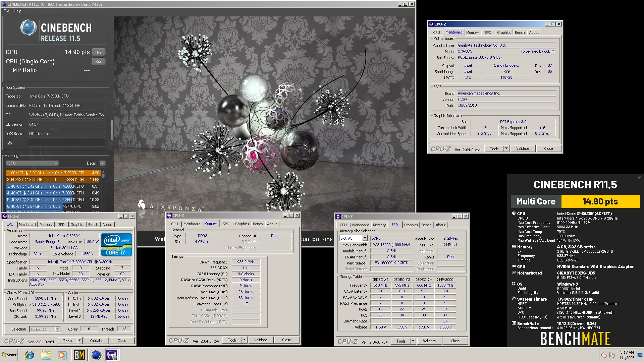Click Part Number F3-16000CL9-2GBTD field
Viewport: 644px width, 362px height.
[x=391, y=263]
